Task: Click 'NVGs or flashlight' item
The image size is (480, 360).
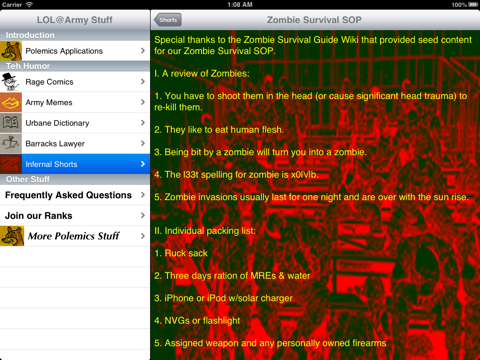Action: click(197, 321)
